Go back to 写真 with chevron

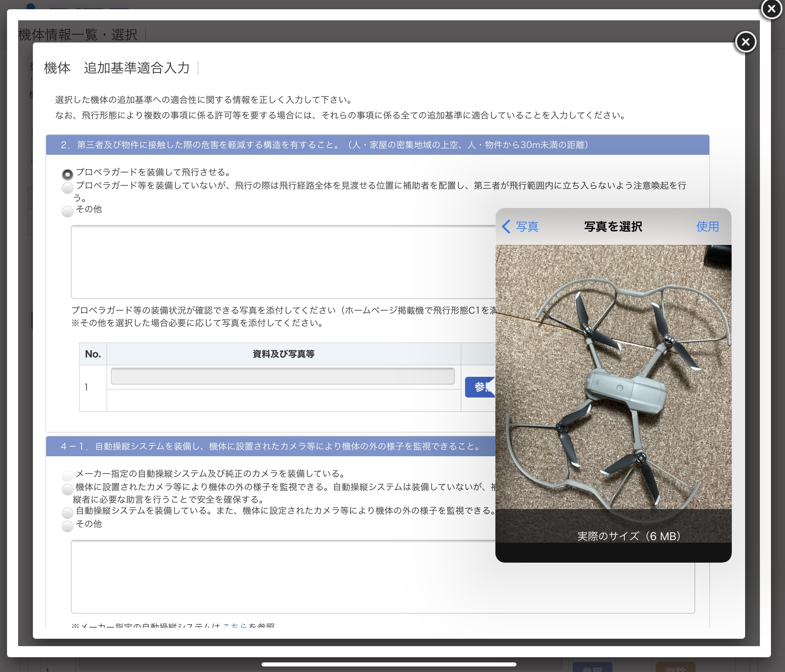[520, 226]
